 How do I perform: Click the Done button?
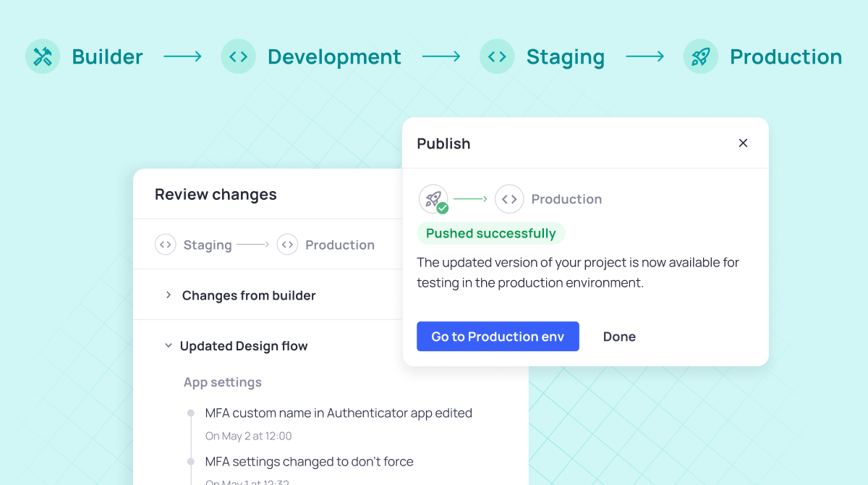[619, 337]
